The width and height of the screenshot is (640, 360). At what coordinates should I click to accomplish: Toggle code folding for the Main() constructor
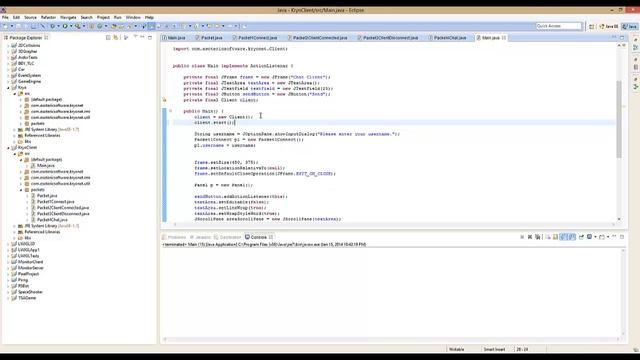171,111
